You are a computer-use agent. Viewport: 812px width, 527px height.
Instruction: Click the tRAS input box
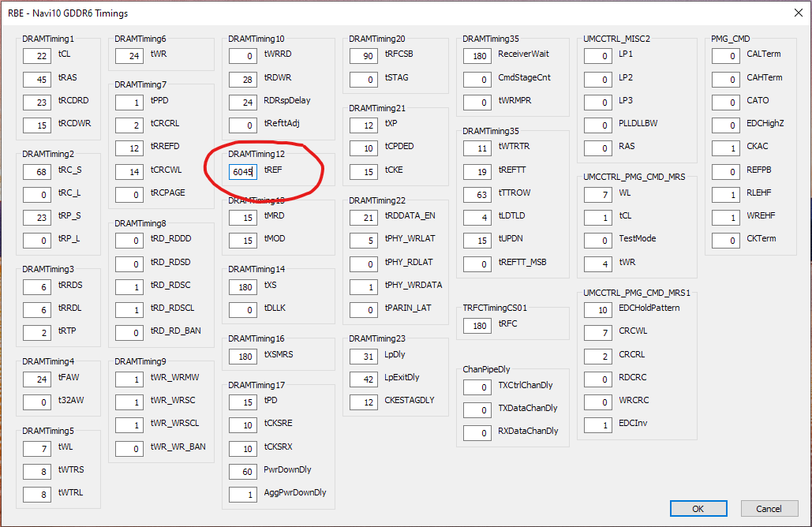point(37,79)
